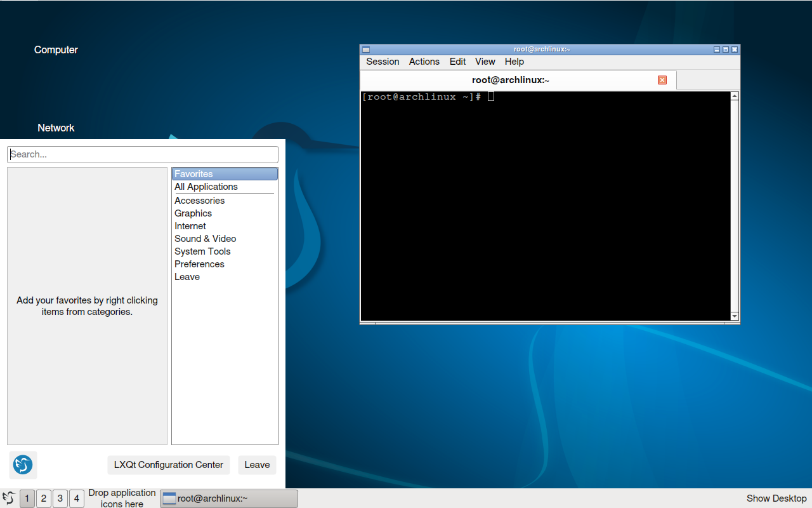
Task: Close the terminal window
Action: [735, 50]
